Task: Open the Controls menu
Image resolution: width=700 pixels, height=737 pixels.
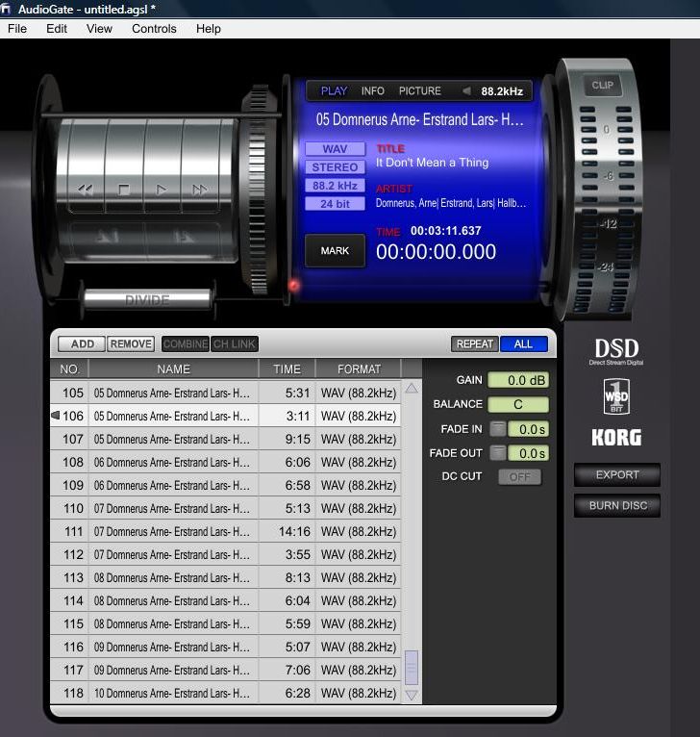Action: coord(154,29)
